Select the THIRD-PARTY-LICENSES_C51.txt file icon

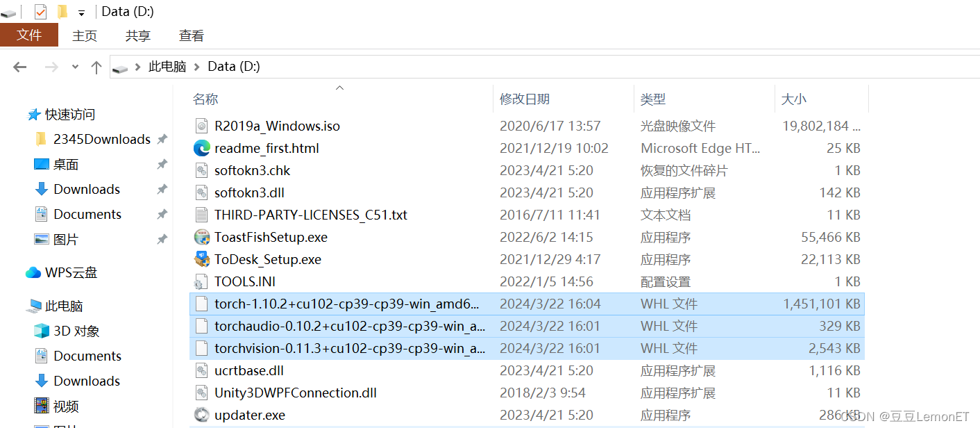[x=201, y=215]
